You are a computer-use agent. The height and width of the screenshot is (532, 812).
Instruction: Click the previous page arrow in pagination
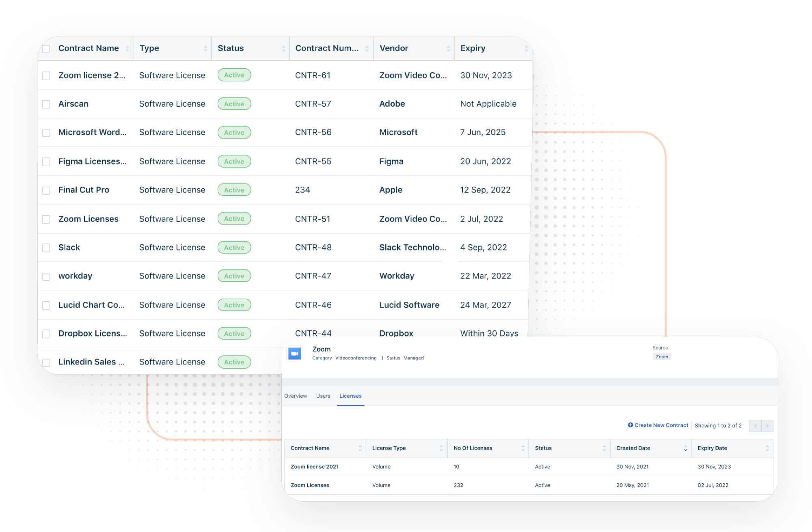point(755,426)
